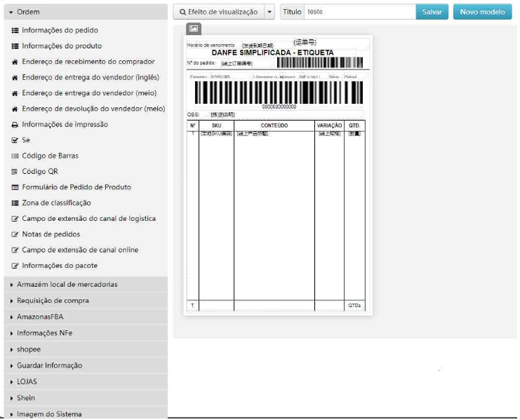
Task: Click the VARIAÇÃO column header in template
Action: [x=329, y=126]
